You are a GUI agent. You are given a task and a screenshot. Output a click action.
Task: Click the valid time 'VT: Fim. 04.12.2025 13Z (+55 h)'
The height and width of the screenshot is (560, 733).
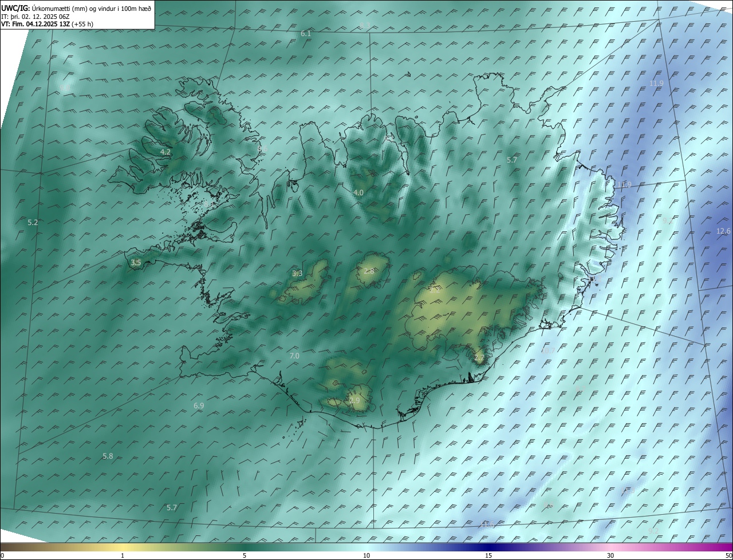tap(48, 24)
